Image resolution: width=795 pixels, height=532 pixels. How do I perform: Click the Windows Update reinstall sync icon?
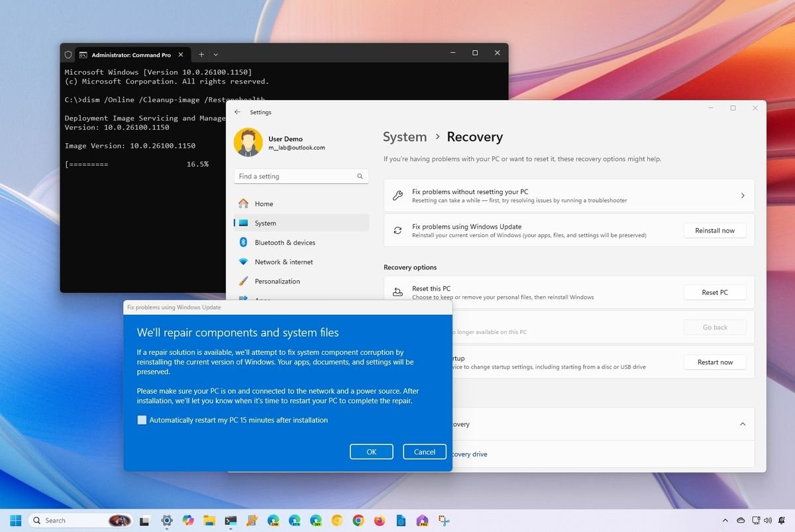tap(397, 231)
